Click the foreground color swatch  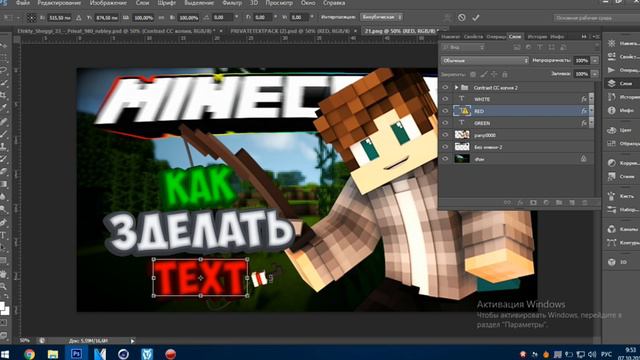pyautogui.click(x=2, y=305)
